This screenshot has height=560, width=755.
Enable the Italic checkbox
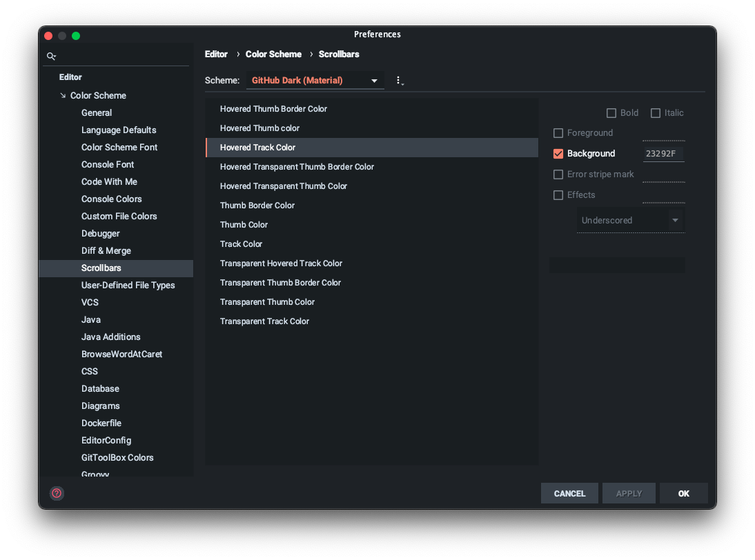(655, 112)
